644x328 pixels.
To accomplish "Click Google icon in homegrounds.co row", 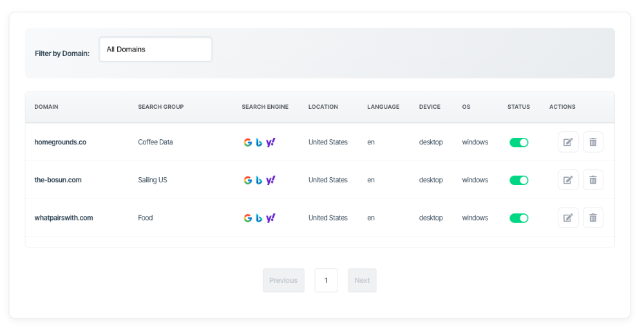I will (x=248, y=142).
